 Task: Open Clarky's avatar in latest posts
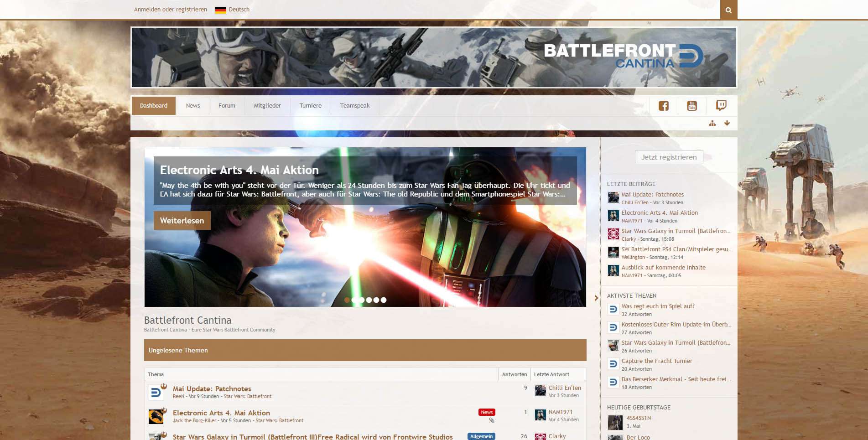pos(613,234)
